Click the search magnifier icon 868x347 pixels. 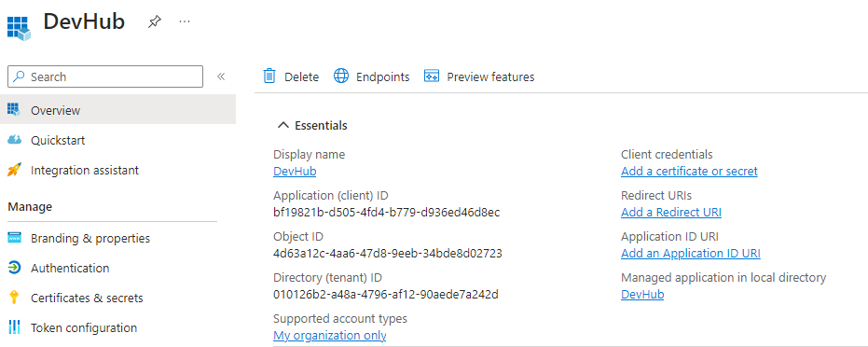coord(20,76)
